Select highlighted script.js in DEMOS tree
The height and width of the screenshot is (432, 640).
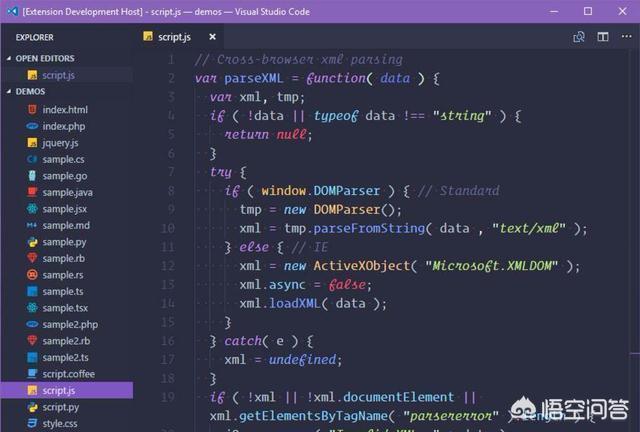[67, 390]
